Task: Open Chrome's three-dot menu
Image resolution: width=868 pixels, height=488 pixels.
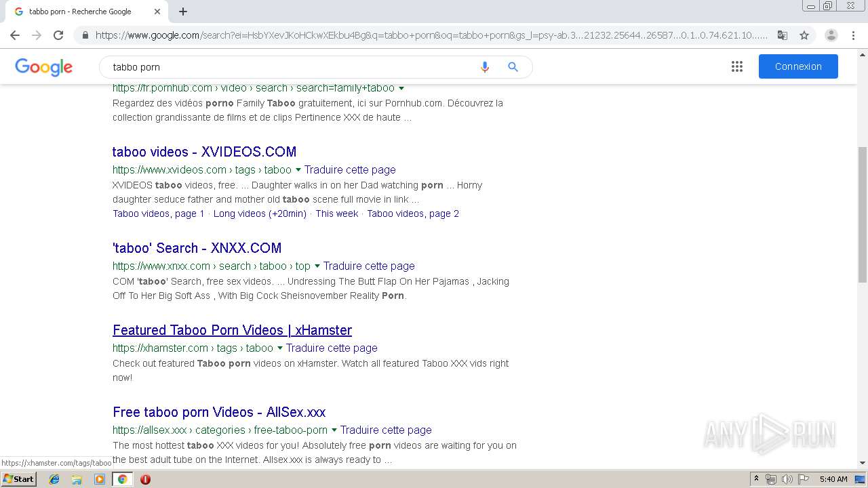Action: (x=853, y=35)
